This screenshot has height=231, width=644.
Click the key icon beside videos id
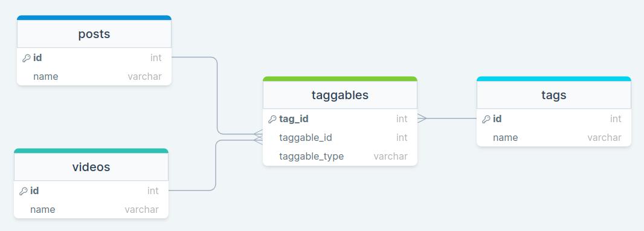[x=24, y=191]
